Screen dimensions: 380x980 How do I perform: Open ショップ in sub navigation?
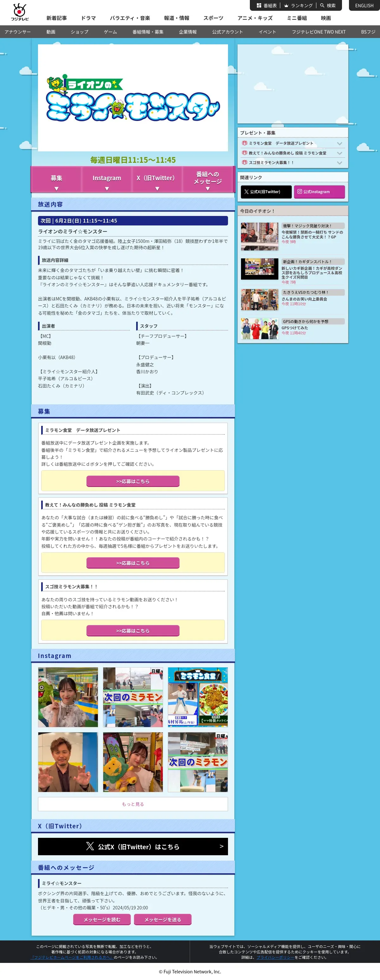coord(79,32)
